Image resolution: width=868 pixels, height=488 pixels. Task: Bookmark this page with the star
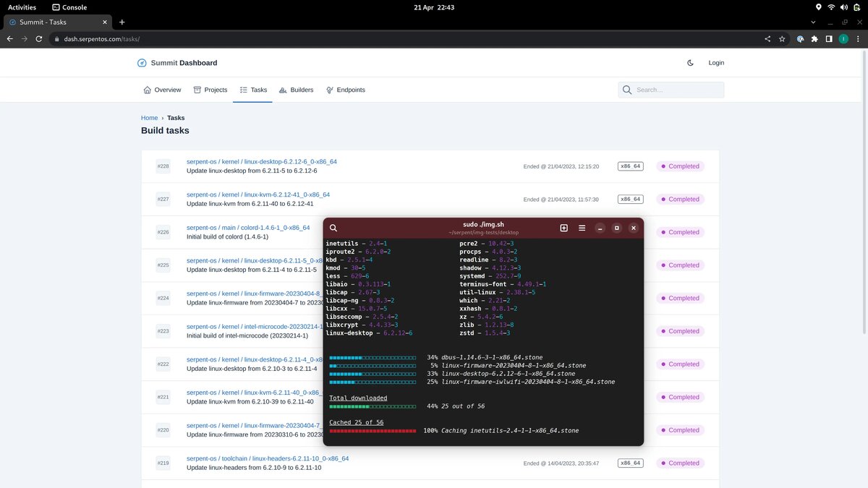(x=782, y=39)
